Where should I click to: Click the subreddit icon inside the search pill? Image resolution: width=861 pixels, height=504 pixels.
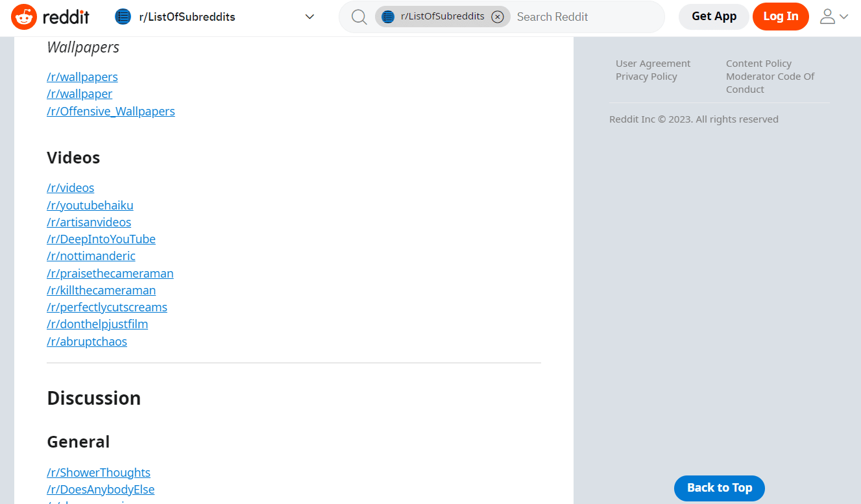click(389, 16)
